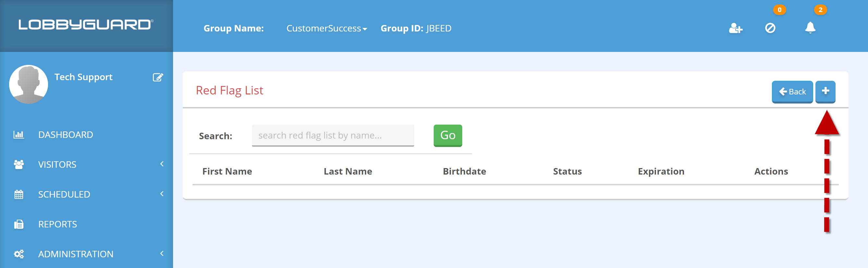Open the CustomerSuccess group dropdown
Image resolution: width=868 pixels, height=268 pixels.
(327, 28)
